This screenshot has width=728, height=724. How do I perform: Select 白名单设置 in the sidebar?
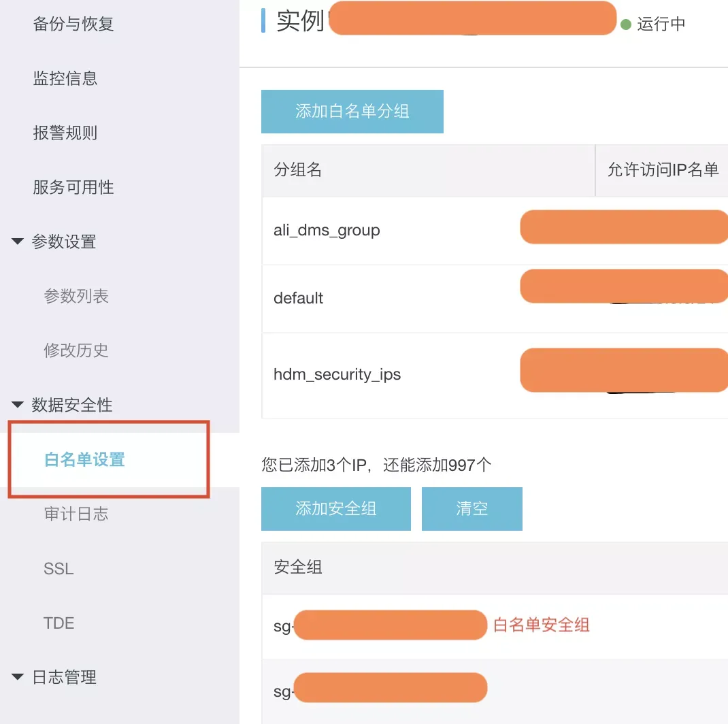coord(84,459)
